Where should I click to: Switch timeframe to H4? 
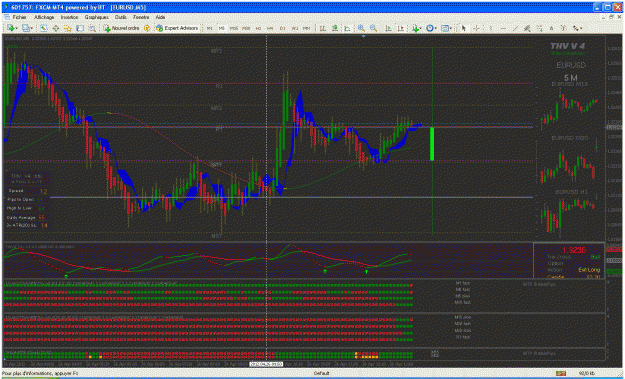(x=270, y=28)
